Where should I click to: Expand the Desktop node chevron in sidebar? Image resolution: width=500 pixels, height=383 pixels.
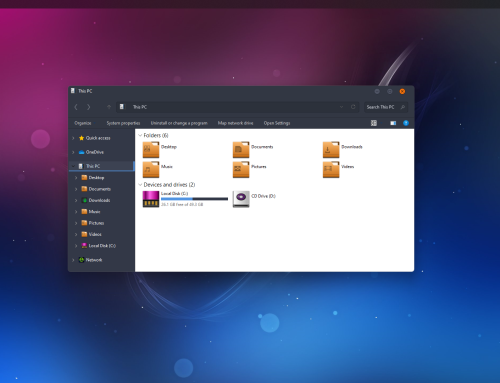pyautogui.click(x=76, y=178)
